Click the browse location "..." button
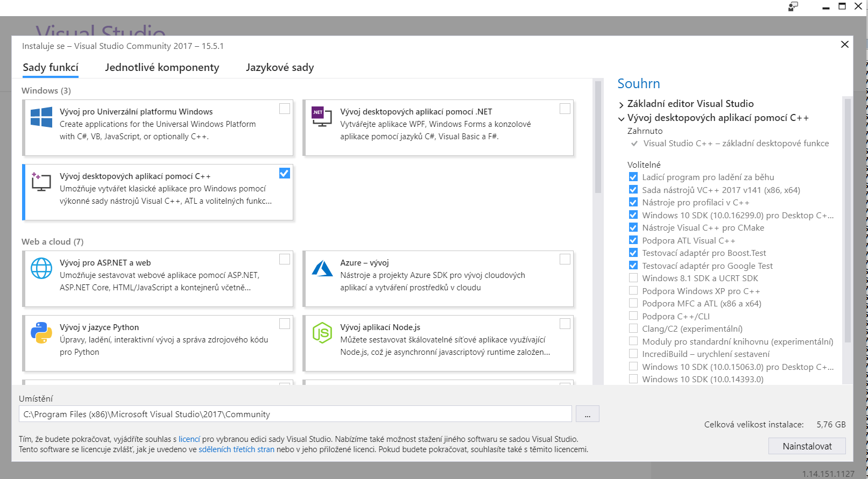Image resolution: width=868 pixels, height=479 pixels. click(588, 414)
